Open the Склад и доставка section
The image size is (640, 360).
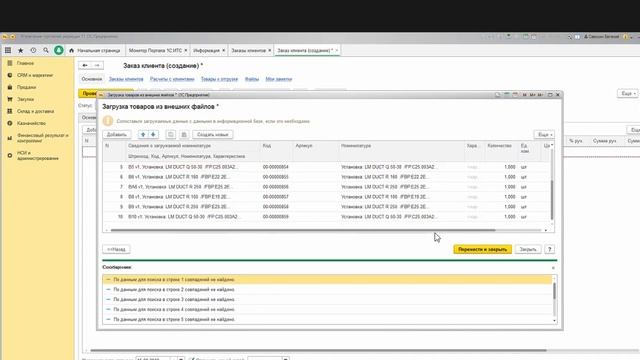coord(36,111)
